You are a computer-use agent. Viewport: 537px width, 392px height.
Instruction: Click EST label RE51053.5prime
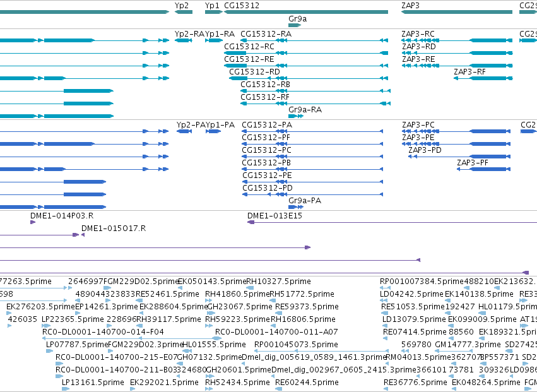[413, 306]
